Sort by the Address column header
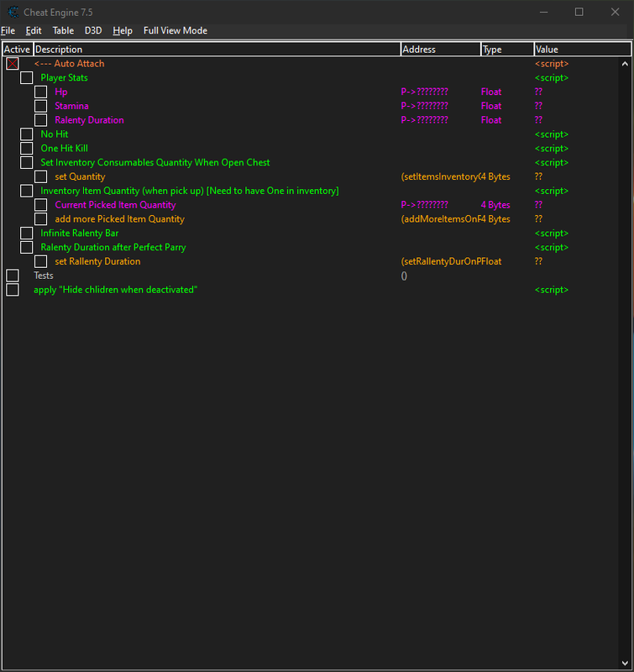 point(441,50)
